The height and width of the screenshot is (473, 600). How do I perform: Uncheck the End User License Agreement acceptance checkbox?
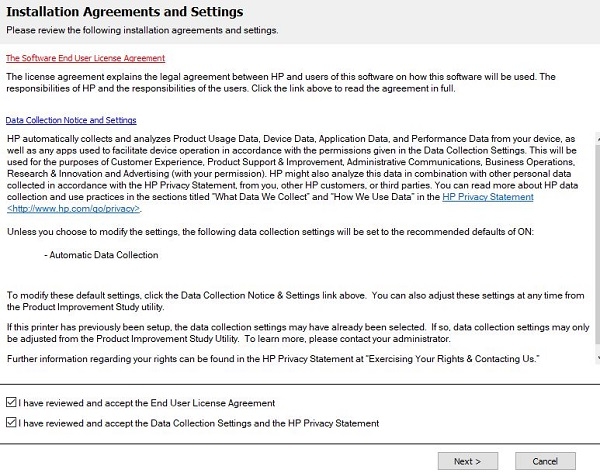point(11,402)
